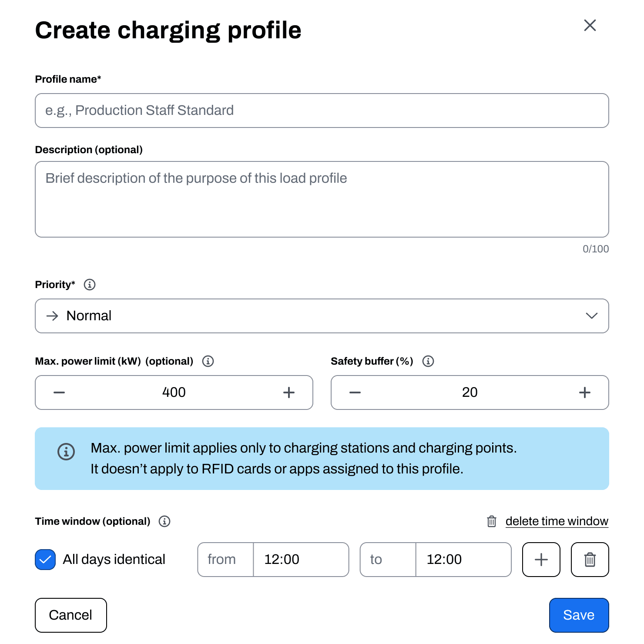Decrease the safety buffer percentage
The height and width of the screenshot is (644, 644).
(x=355, y=392)
